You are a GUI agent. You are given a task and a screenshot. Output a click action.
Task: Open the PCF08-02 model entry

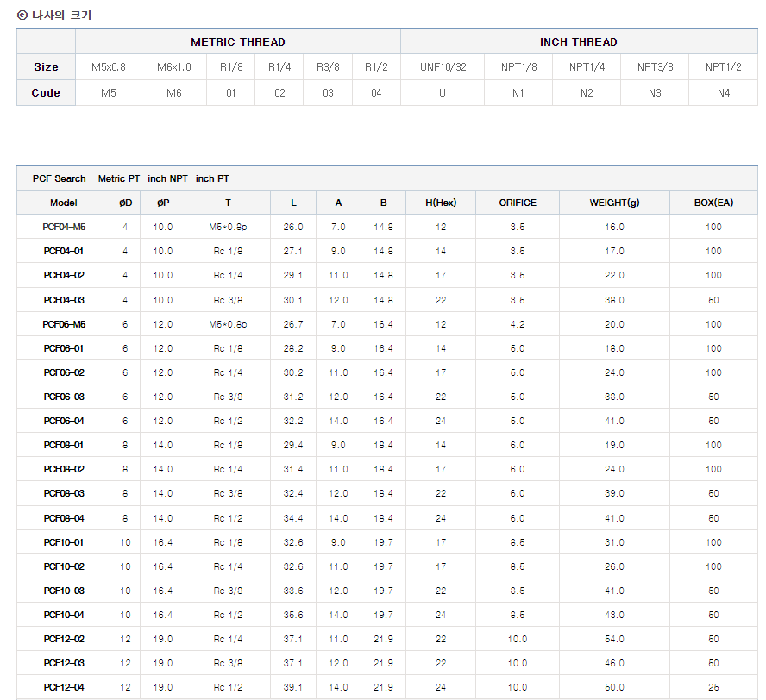pyautogui.click(x=64, y=469)
